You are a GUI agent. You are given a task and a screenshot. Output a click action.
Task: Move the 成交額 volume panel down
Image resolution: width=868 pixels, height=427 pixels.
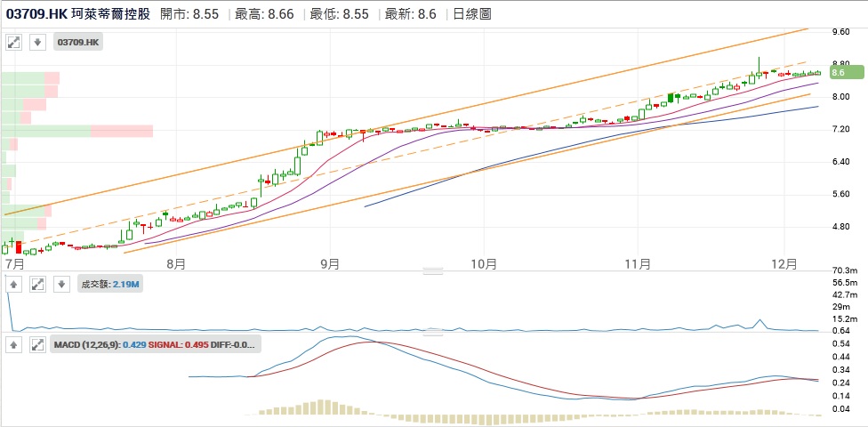pos(60,284)
